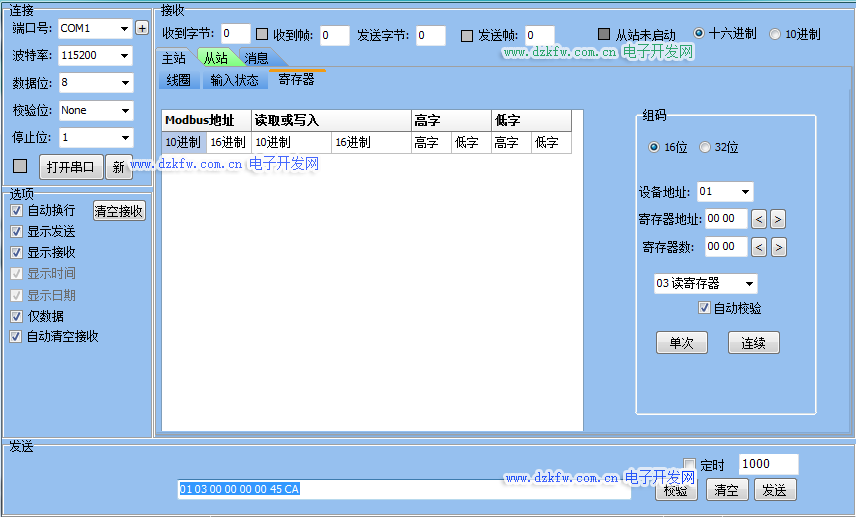Increase register address with right arrow
The width and height of the screenshot is (856, 517).
(778, 219)
